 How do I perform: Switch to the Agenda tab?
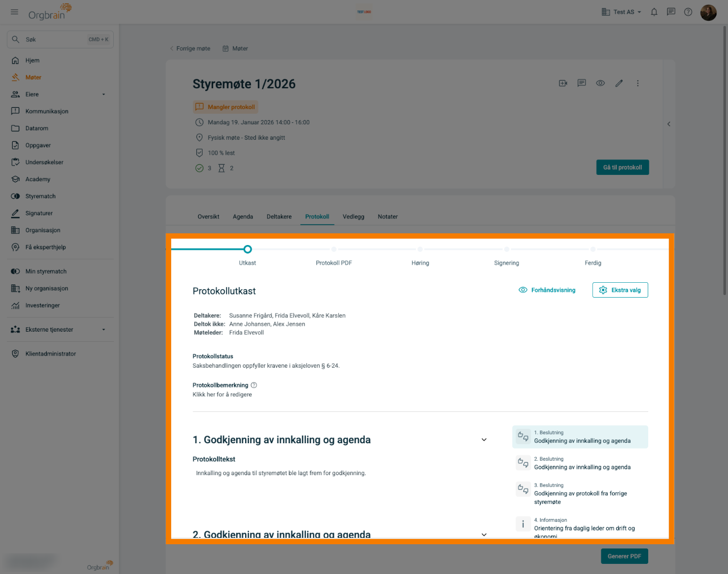tap(243, 217)
